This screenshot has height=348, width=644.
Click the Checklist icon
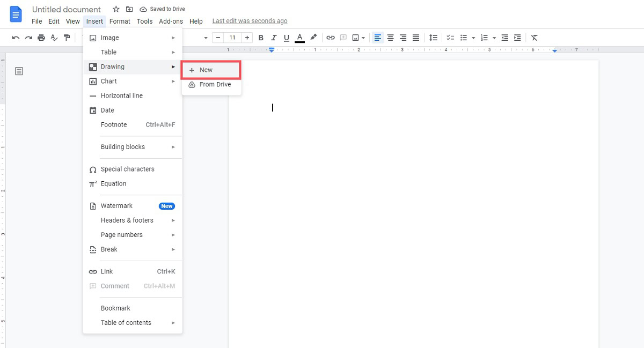click(450, 38)
